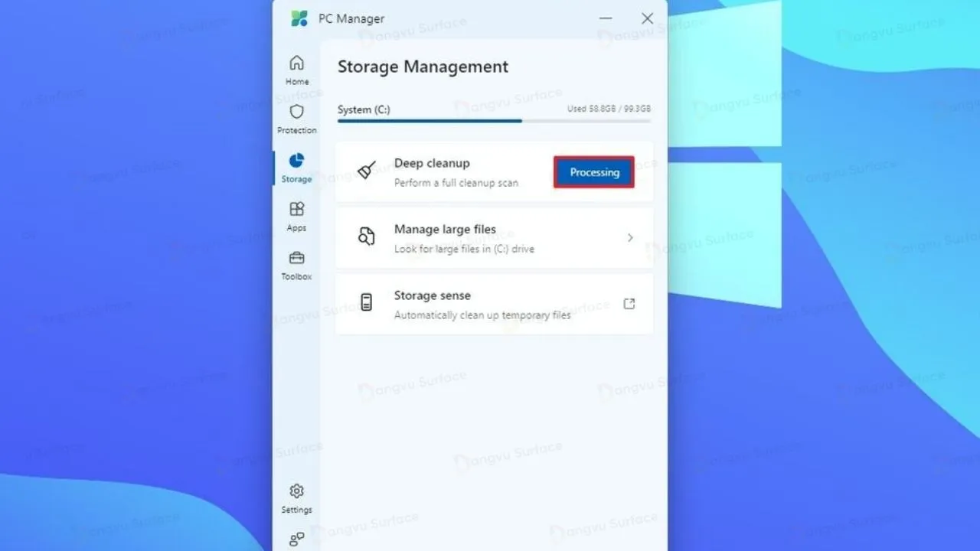Click the 'System (C:)' label
This screenshot has height=551, width=980.
coord(364,109)
